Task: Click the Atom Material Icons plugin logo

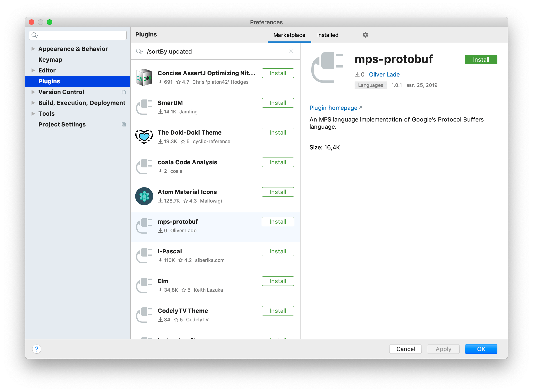Action: 144,196
